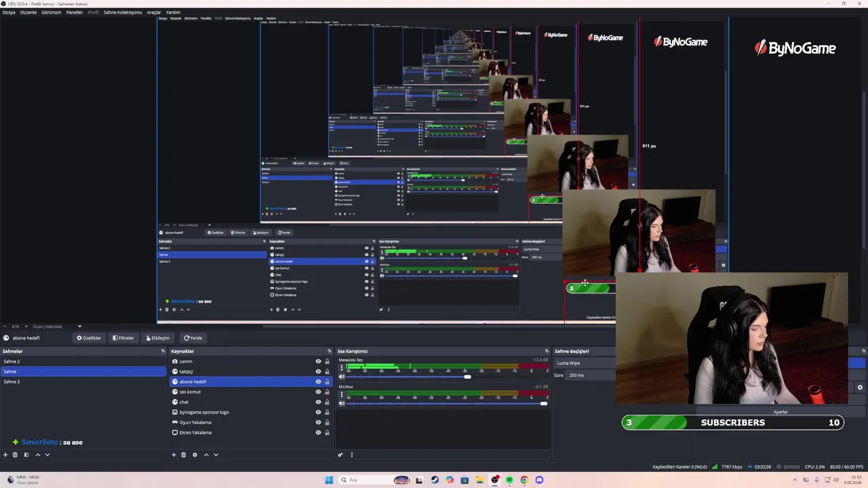Select Sahne 2 in scenes list
This screenshot has width=868, height=488.
(x=83, y=361)
